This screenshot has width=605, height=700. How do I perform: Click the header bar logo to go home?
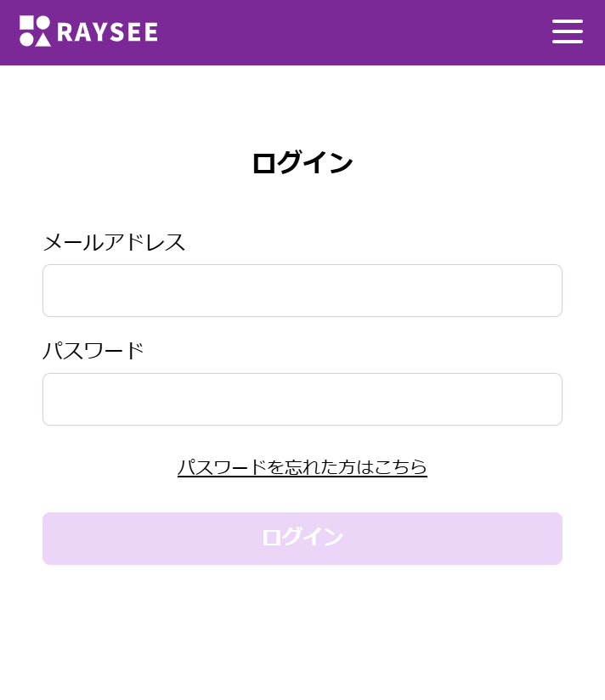(88, 32)
